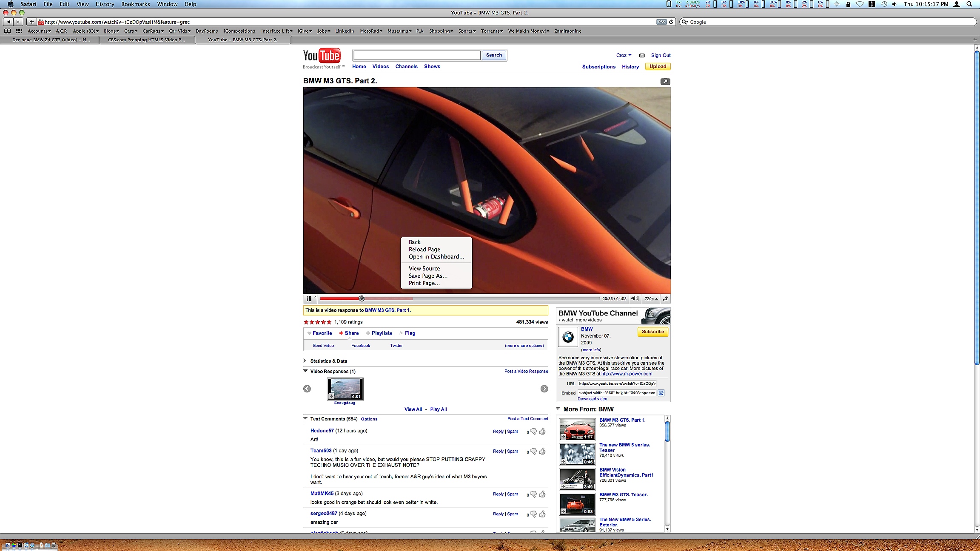Thumbs up Hedone57's comment

click(x=542, y=431)
